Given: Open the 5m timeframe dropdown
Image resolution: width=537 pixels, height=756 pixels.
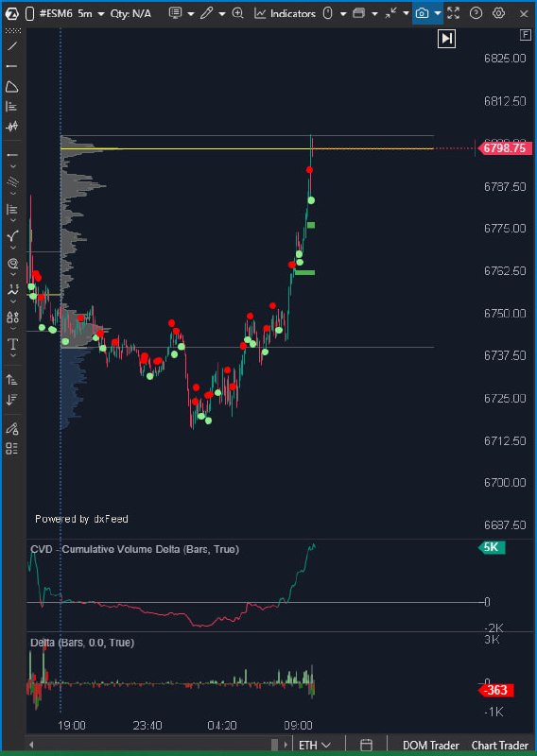Looking at the screenshot, I should click(91, 13).
